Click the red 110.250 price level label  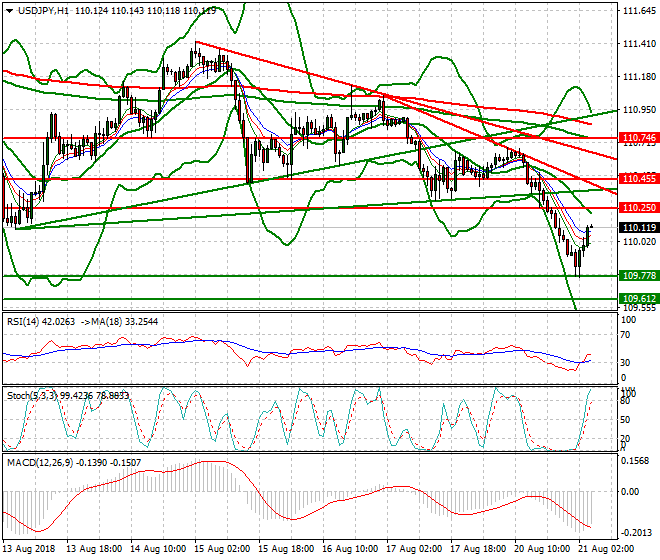pyautogui.click(x=639, y=208)
